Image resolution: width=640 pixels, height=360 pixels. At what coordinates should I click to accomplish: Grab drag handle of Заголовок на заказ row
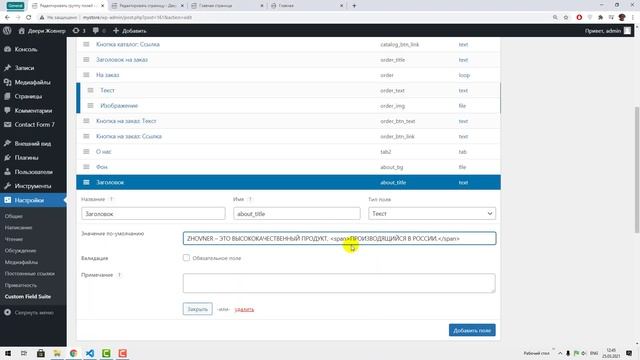(86, 60)
